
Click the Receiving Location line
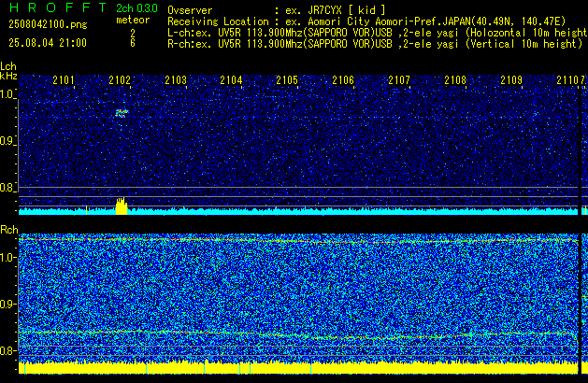coord(366,21)
